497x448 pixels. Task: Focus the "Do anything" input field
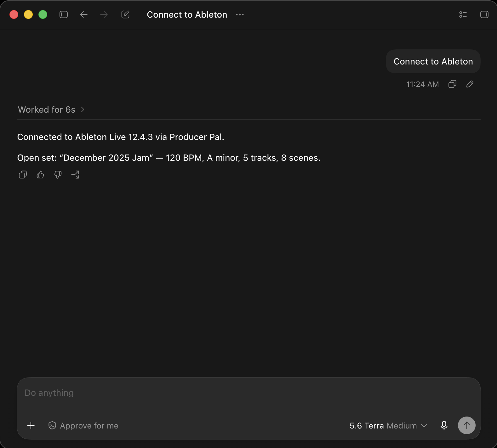(x=248, y=393)
